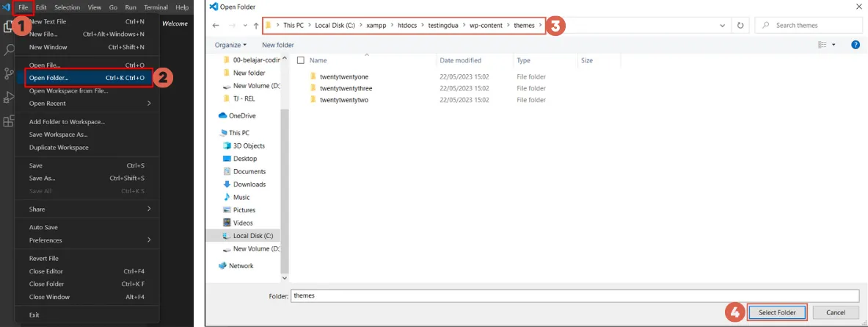Open the view options dropdown arrow
The height and width of the screenshot is (327, 868).
click(x=834, y=45)
